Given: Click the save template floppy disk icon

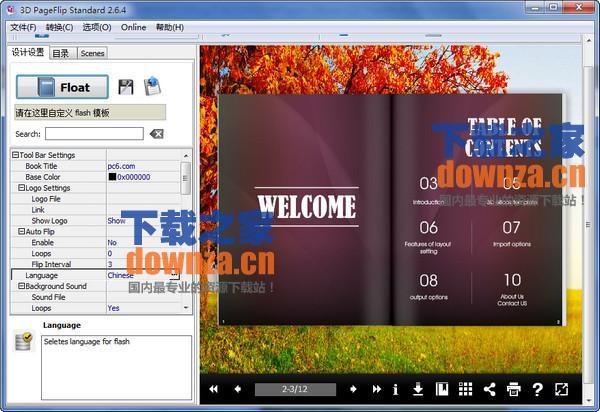Looking at the screenshot, I should coord(126,87).
